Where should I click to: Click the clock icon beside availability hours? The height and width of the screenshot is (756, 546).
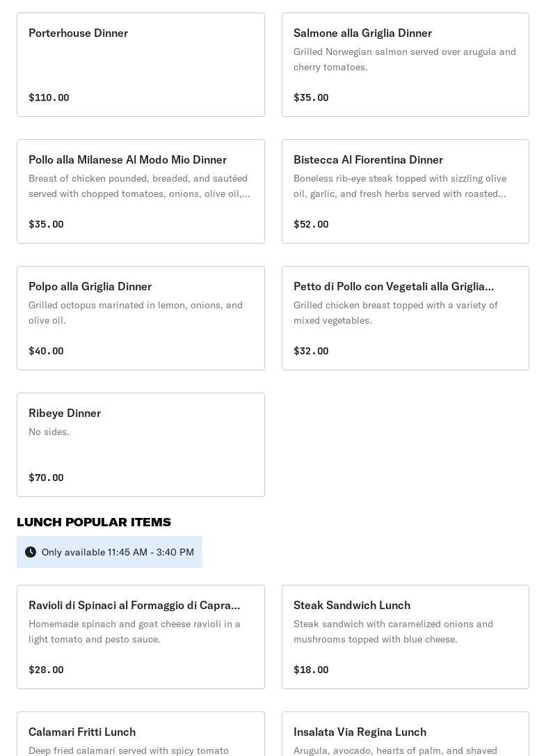coord(31,552)
